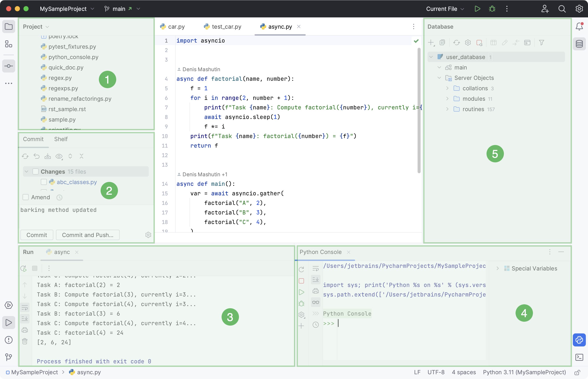Open the Database tool window icon
The image size is (588, 379).
click(579, 44)
